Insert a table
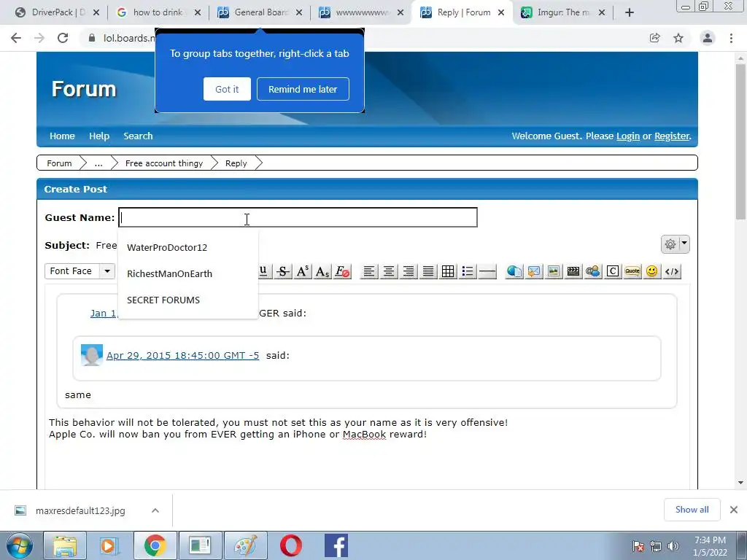The width and height of the screenshot is (747, 560). pyautogui.click(x=448, y=271)
